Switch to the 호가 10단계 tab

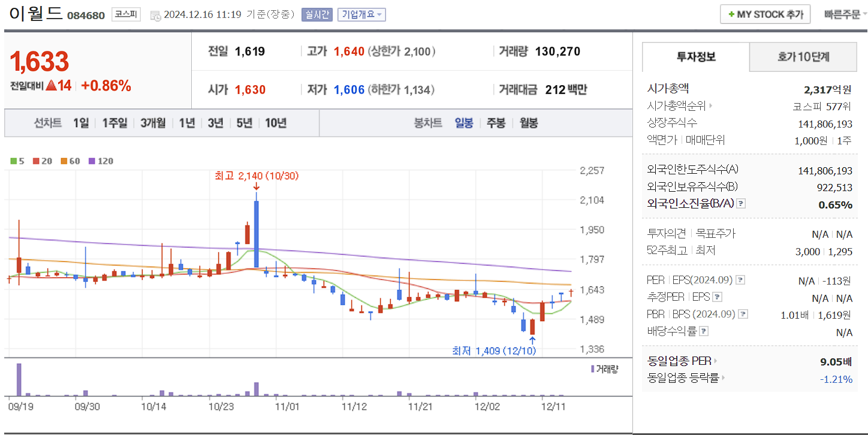click(x=803, y=57)
